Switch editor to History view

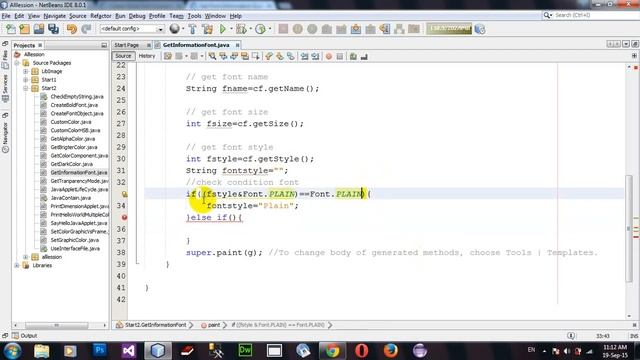(x=147, y=56)
